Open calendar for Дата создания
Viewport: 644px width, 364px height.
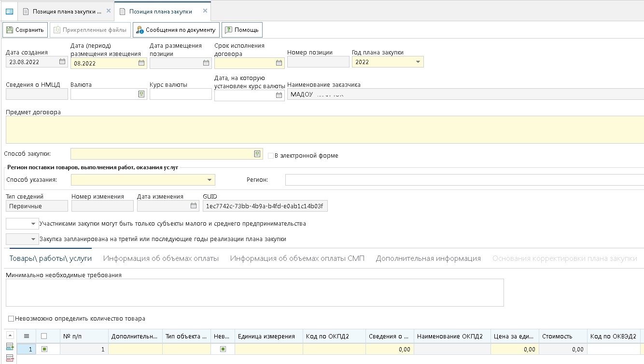(62, 62)
